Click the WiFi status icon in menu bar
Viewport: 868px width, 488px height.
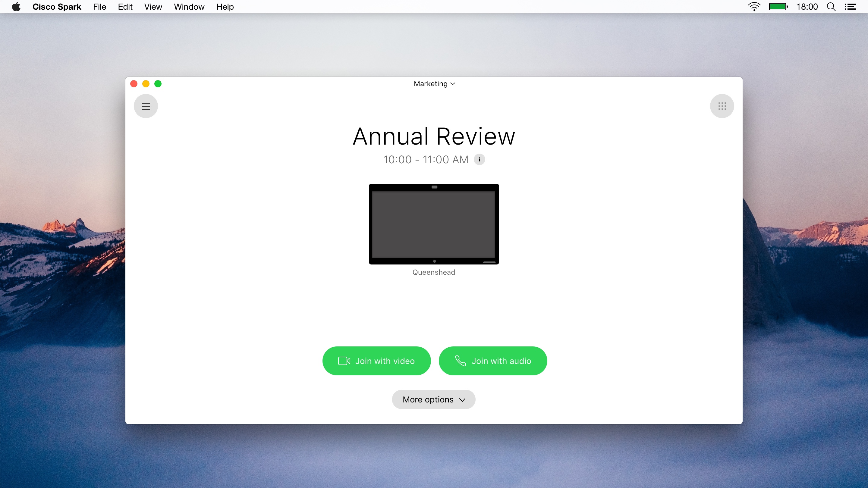(753, 7)
